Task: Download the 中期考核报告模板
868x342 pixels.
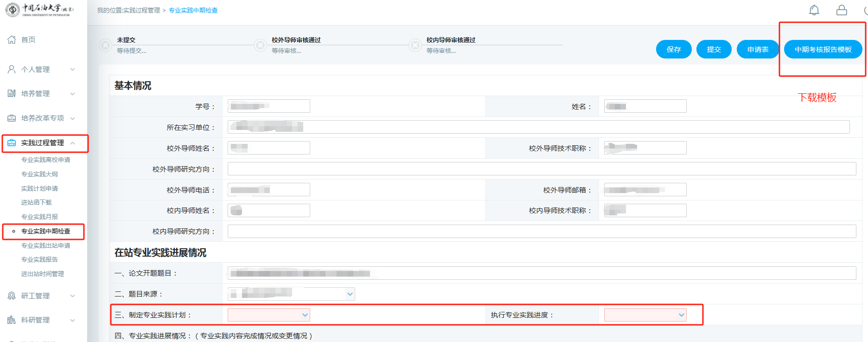Action: click(x=823, y=50)
